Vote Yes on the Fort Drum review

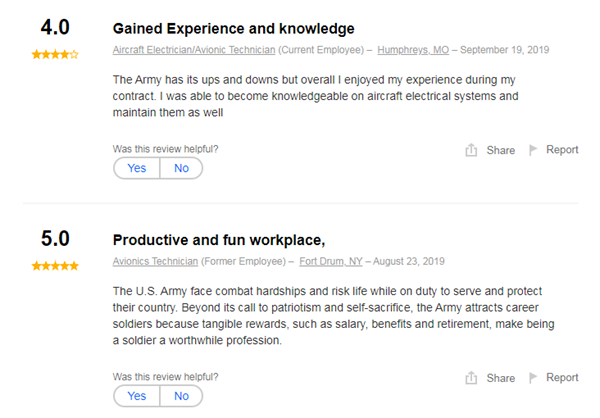click(137, 396)
